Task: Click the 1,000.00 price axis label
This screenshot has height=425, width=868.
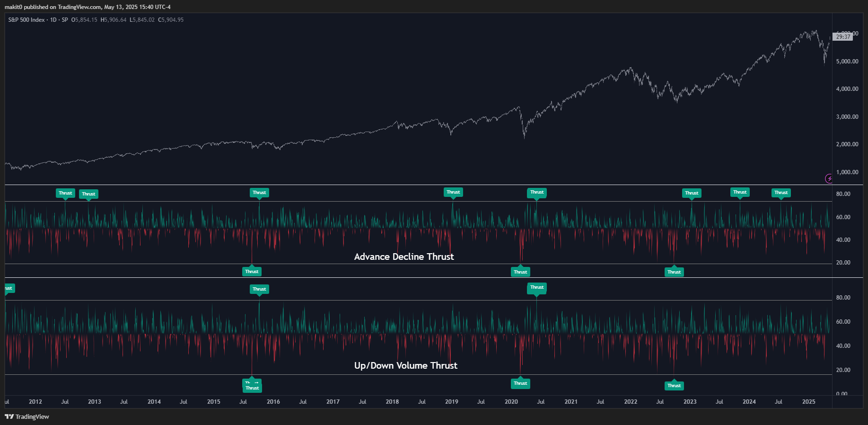Action: click(847, 172)
